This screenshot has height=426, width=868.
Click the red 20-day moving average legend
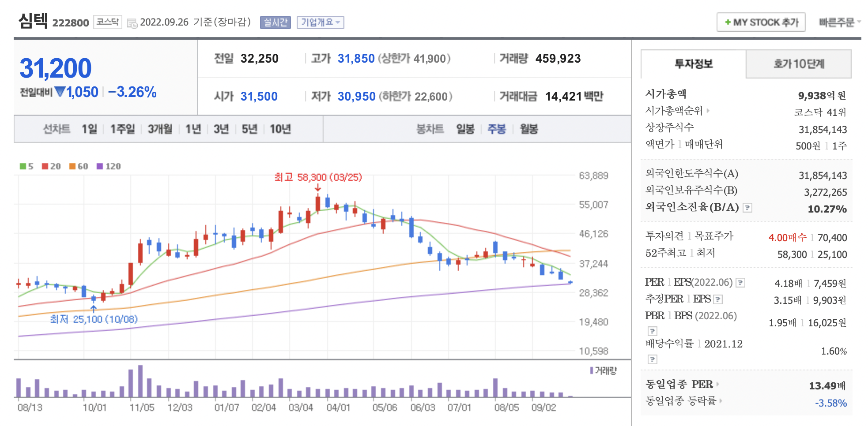coord(51,166)
